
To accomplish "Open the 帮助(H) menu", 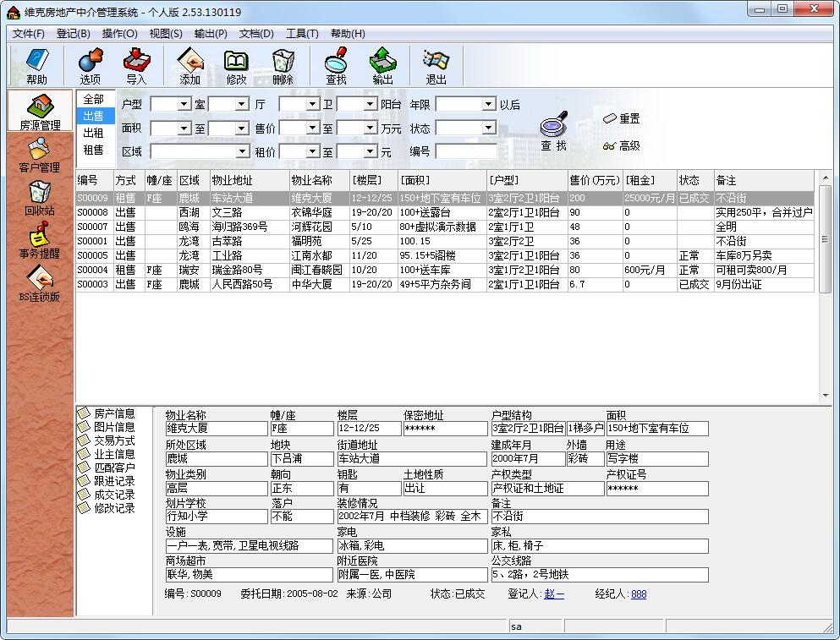I will (349, 34).
